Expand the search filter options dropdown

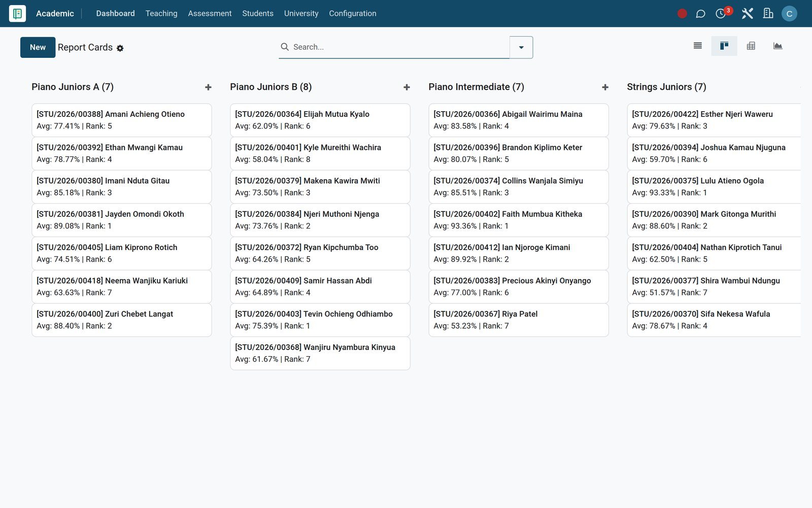[521, 47]
